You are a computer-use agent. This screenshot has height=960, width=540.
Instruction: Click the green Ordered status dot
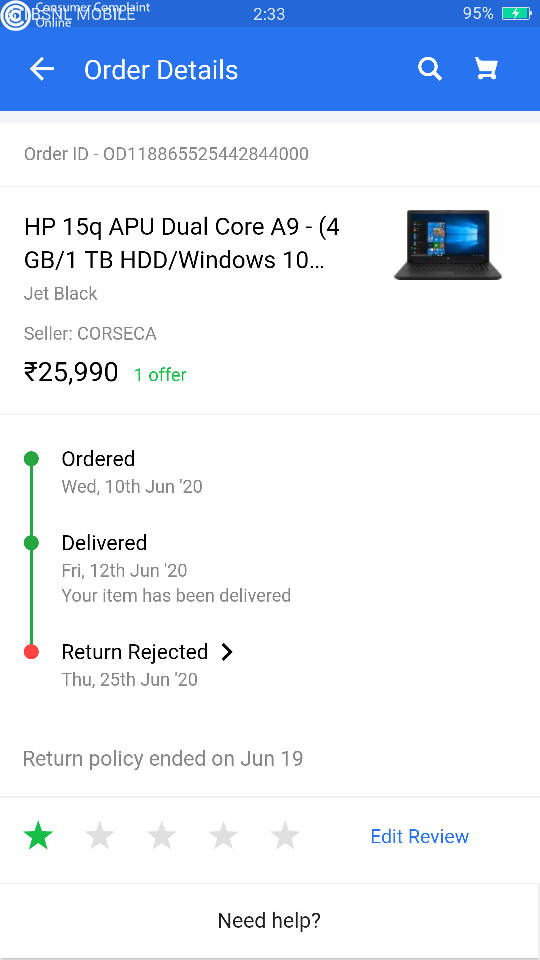pos(31,459)
